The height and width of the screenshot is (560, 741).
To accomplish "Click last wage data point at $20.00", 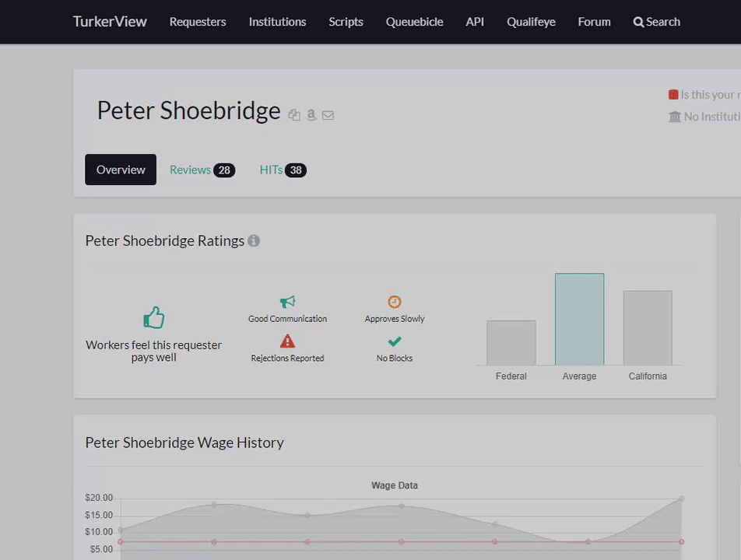I will coord(682,499).
